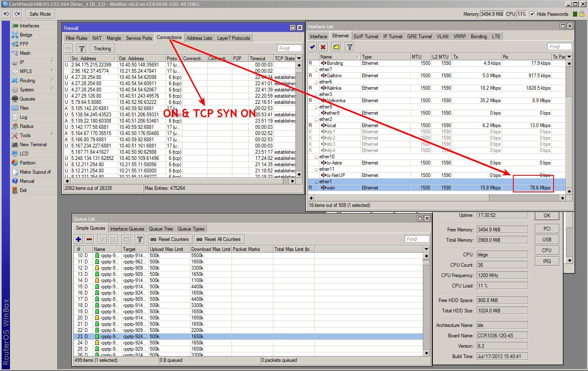Select the VLAN tab in Interface List
The height and width of the screenshot is (371, 588).
(442, 37)
